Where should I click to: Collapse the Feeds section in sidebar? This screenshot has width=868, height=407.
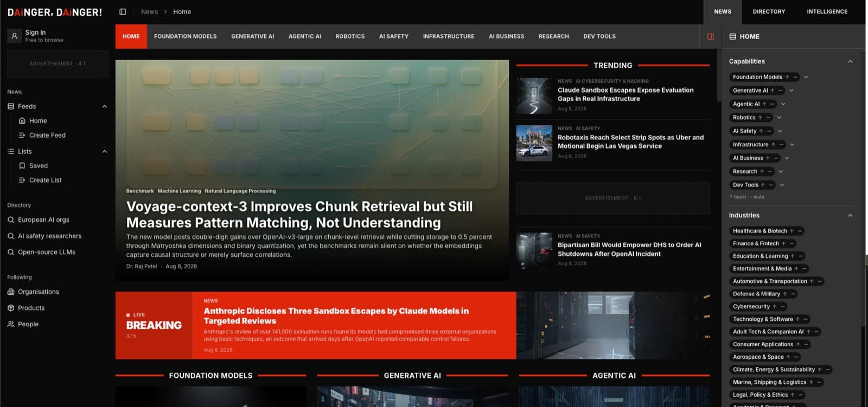coord(105,107)
